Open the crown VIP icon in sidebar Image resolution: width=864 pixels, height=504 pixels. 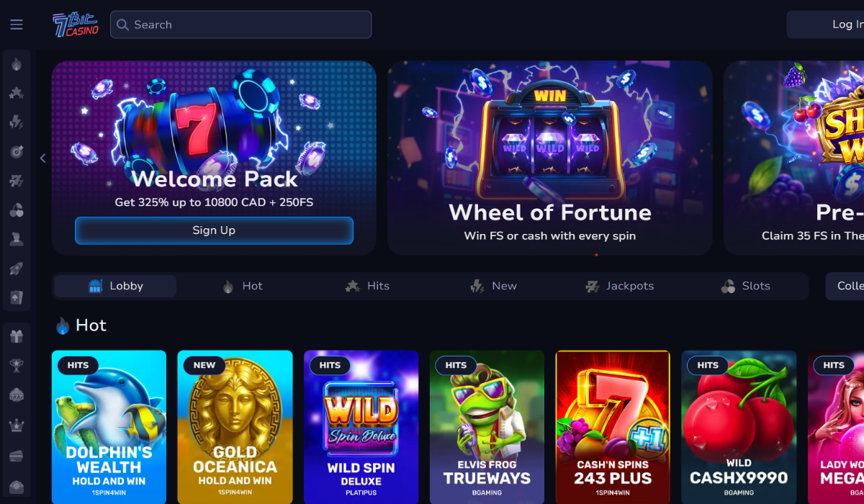[17, 426]
